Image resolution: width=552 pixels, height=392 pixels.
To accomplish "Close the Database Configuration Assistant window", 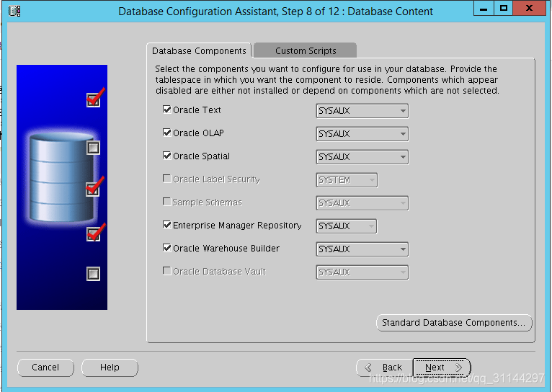I will [529, 8].
